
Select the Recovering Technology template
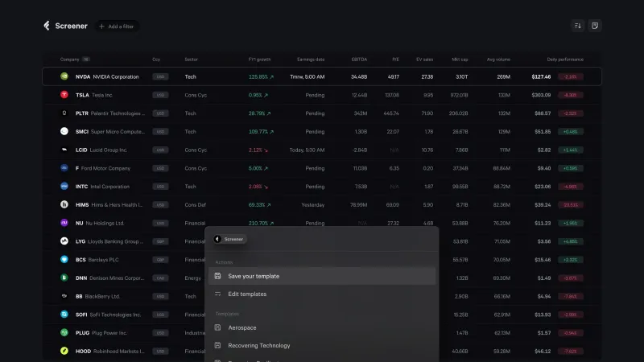(x=322, y=345)
